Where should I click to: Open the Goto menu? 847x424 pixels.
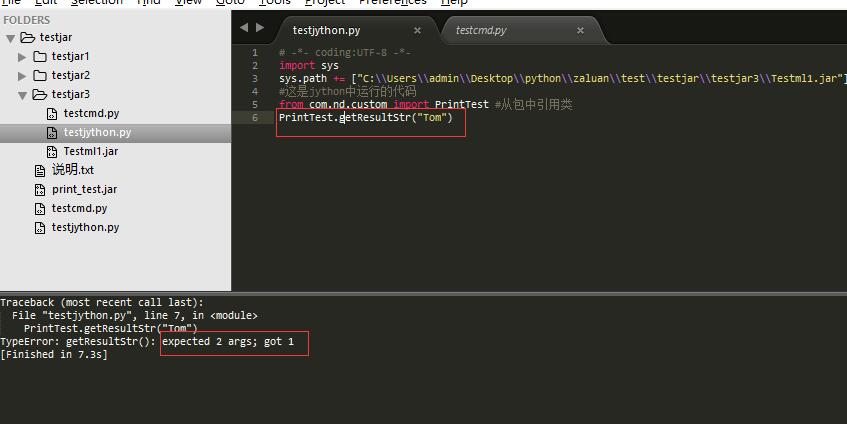[x=230, y=2]
